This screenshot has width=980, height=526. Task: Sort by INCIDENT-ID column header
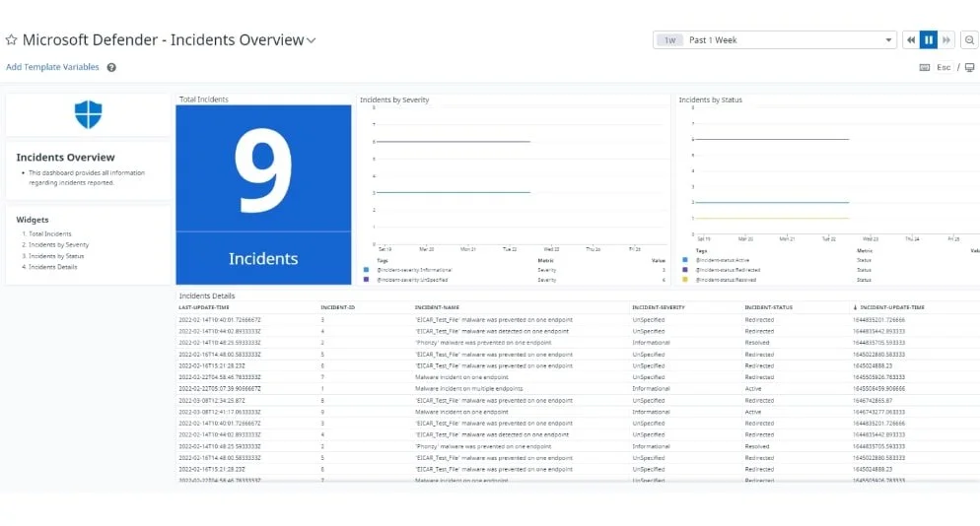click(x=337, y=307)
